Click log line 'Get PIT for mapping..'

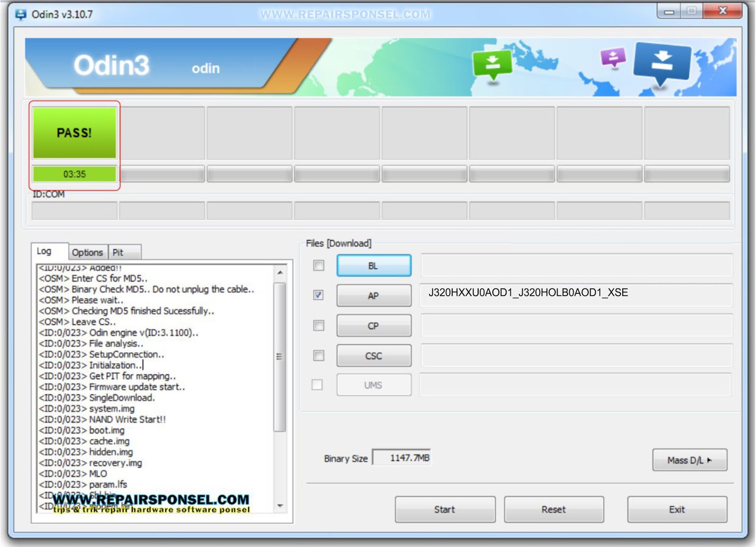pos(107,376)
